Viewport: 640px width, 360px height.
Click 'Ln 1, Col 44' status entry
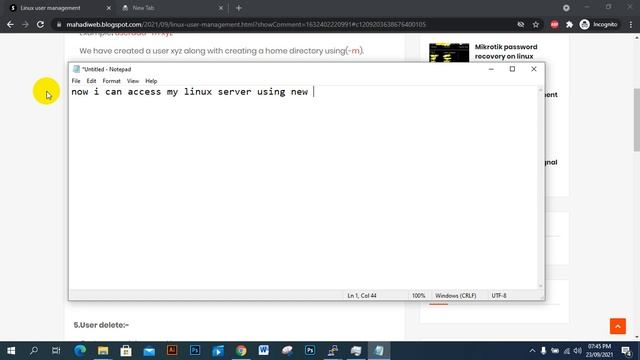(362, 296)
